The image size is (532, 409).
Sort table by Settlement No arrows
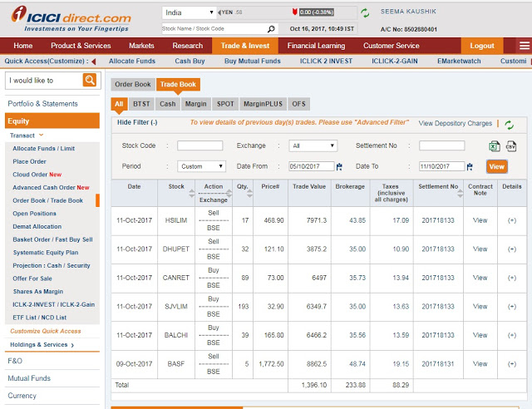[x=460, y=194]
